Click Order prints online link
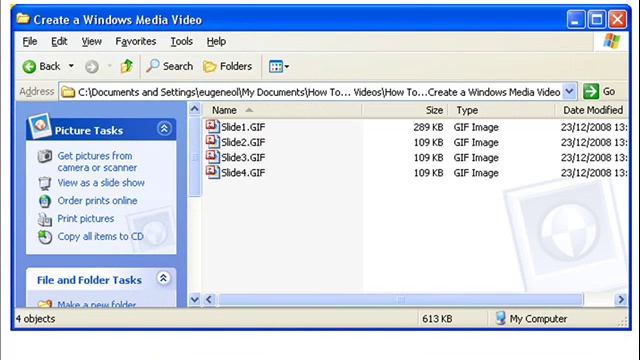 (97, 201)
